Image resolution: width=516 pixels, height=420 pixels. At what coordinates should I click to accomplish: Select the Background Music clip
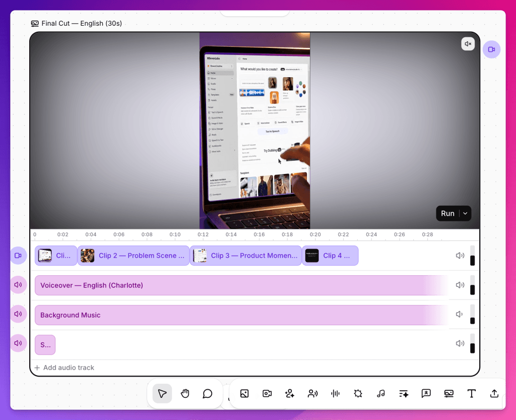[241, 315]
